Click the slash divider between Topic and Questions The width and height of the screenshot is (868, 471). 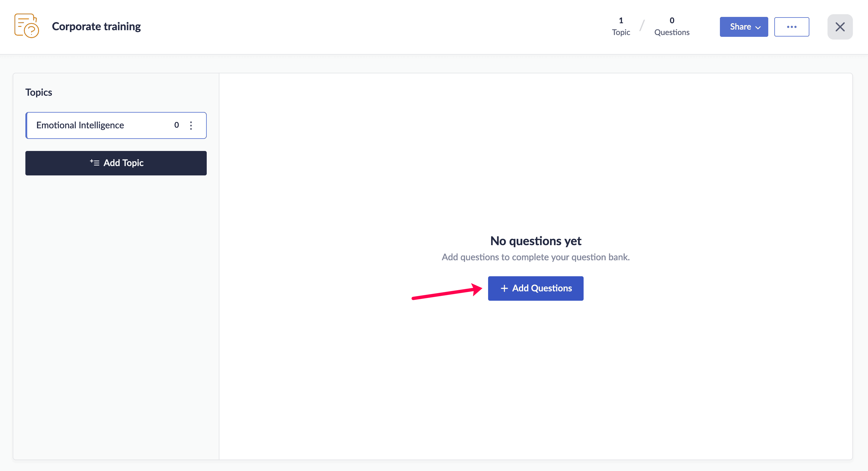642,26
